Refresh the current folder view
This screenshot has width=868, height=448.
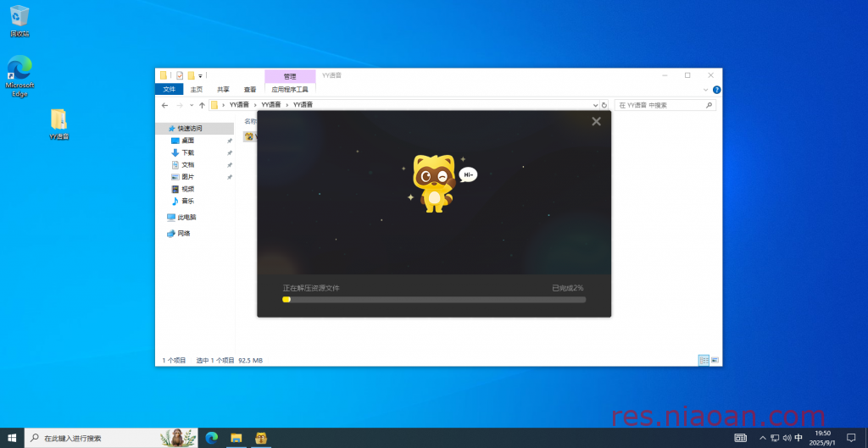[x=604, y=105]
